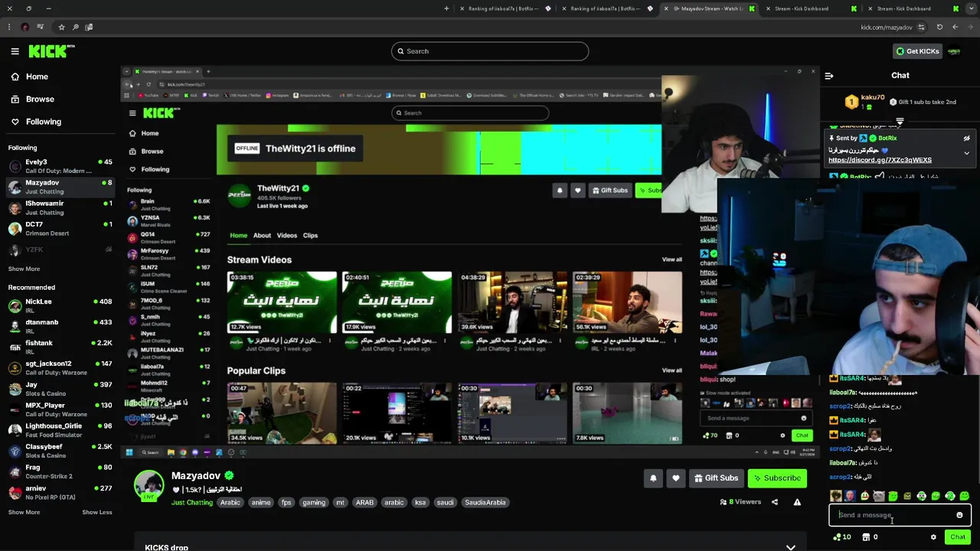The image size is (980, 551).
Task: Hide the pinned BotRix message
Action: click(966, 139)
